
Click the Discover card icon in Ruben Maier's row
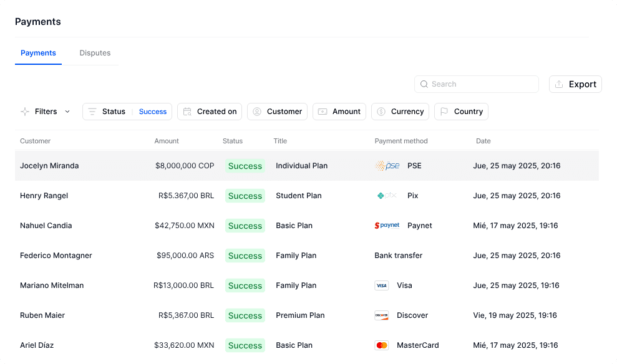pos(381,315)
